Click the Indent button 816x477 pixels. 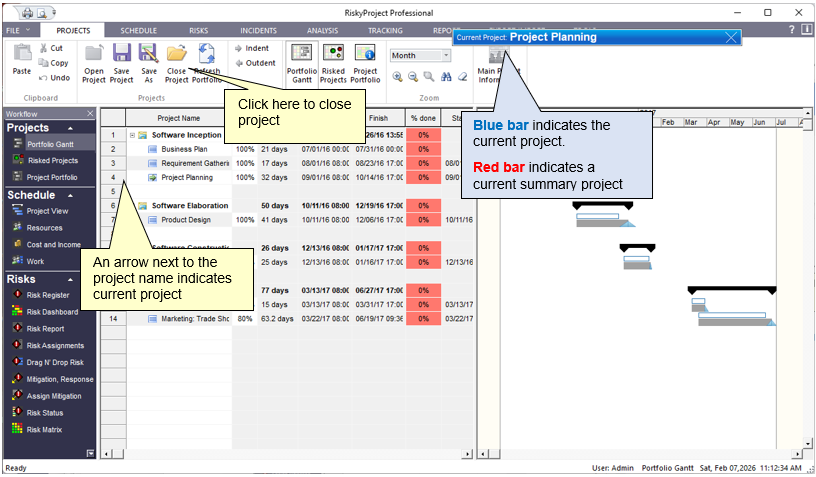coord(253,48)
